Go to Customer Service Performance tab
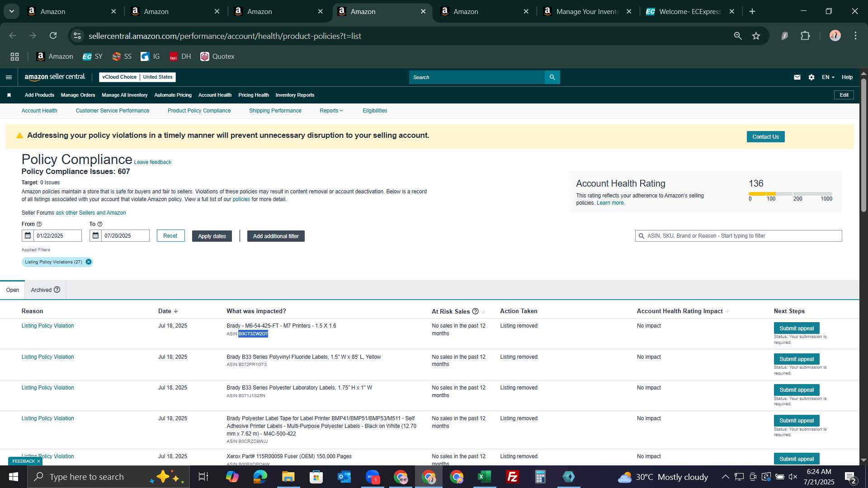 tap(113, 111)
